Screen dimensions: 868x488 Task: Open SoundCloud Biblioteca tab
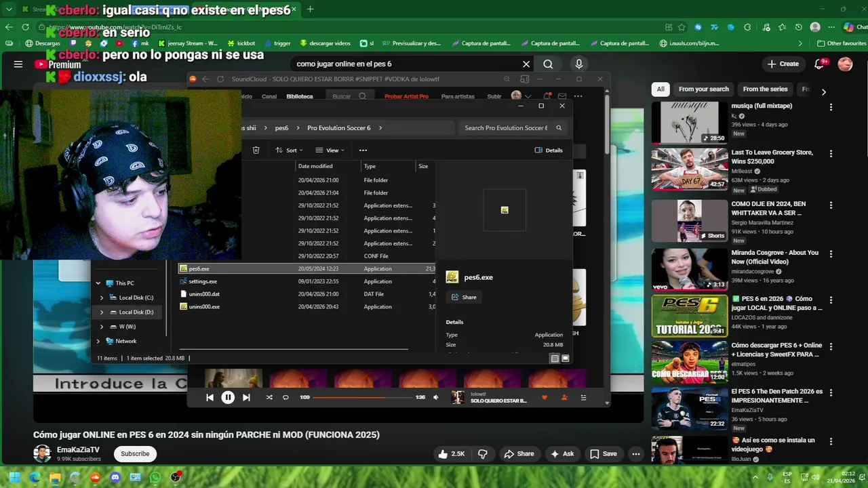[300, 96]
